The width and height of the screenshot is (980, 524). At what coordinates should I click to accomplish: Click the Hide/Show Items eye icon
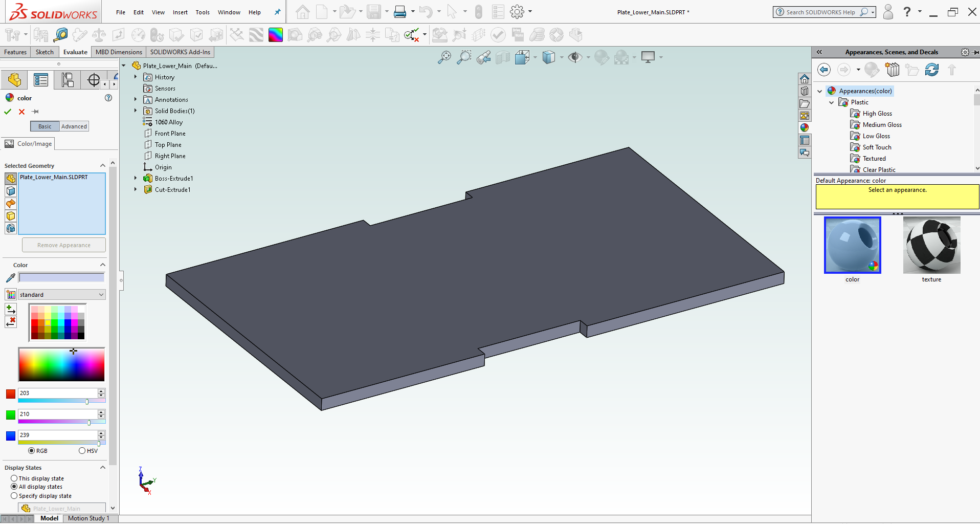575,57
